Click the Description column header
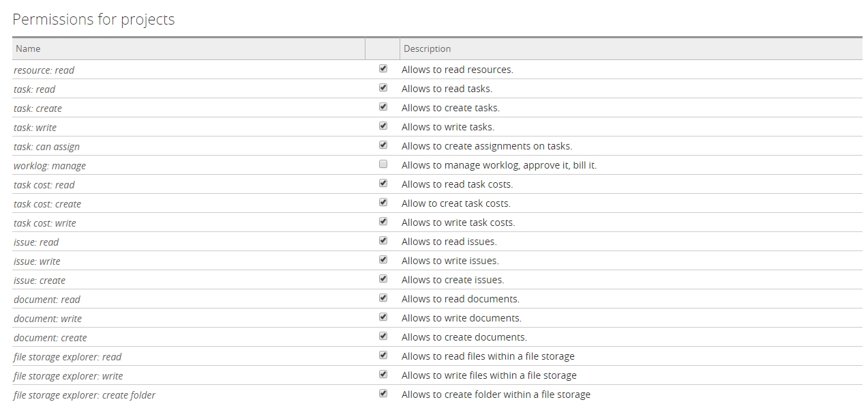This screenshot has width=868, height=402. click(427, 48)
